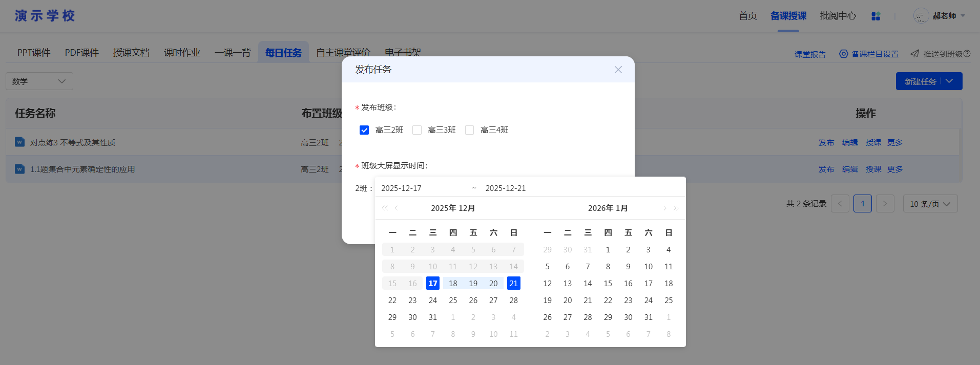This screenshot has height=365, width=980.
Task: Click the 推送到班级 paper plane icon
Action: coord(914,54)
